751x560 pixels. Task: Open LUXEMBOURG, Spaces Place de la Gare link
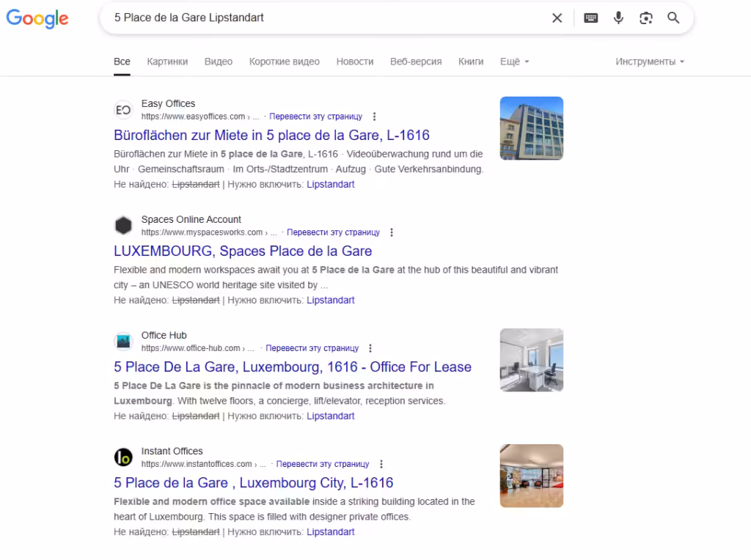tap(243, 251)
